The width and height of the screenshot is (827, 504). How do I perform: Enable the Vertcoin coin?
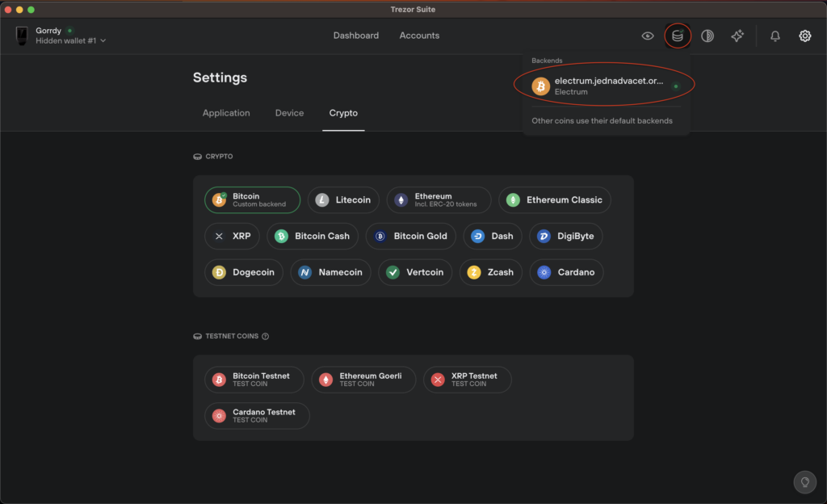415,272
